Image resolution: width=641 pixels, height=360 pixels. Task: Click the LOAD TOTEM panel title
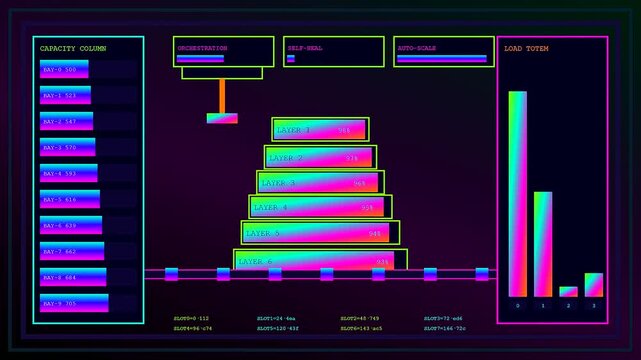526,48
